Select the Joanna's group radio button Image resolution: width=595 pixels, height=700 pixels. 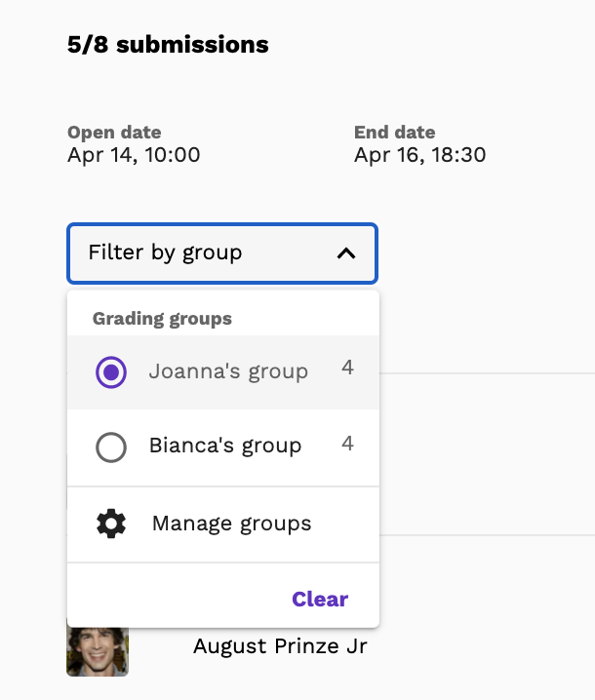[111, 371]
